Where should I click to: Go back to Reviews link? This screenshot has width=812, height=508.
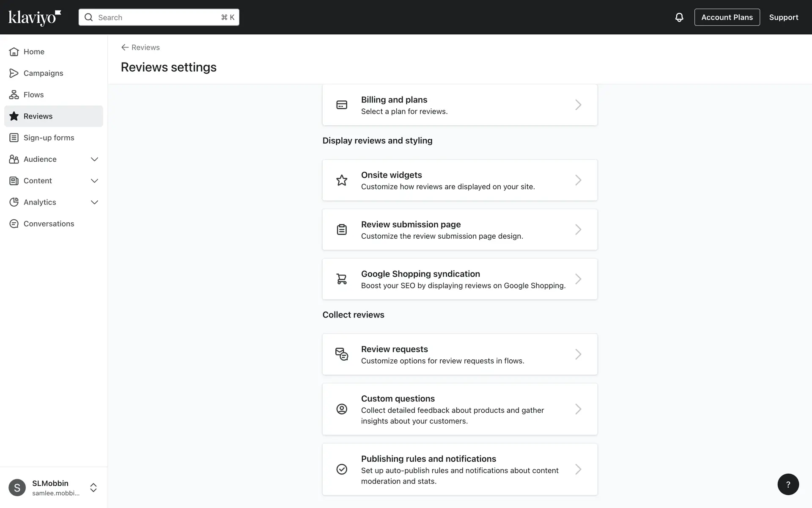(141, 47)
